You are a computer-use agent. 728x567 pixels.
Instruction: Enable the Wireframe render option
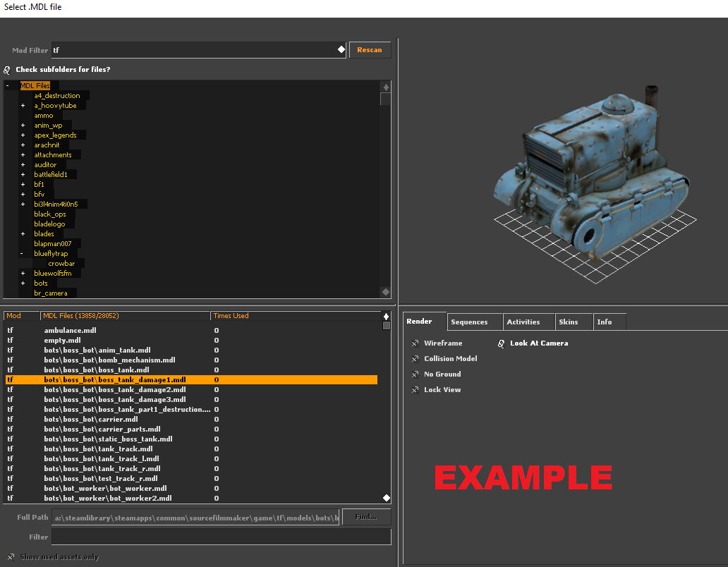[x=415, y=343]
